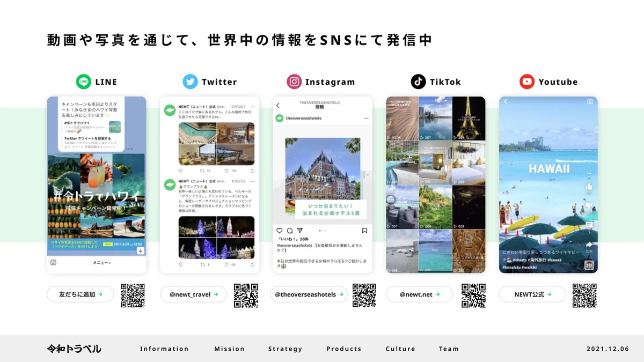Viewport: 644px width, 362px height.
Task: Go to the Products section in footer
Action: coord(343,349)
